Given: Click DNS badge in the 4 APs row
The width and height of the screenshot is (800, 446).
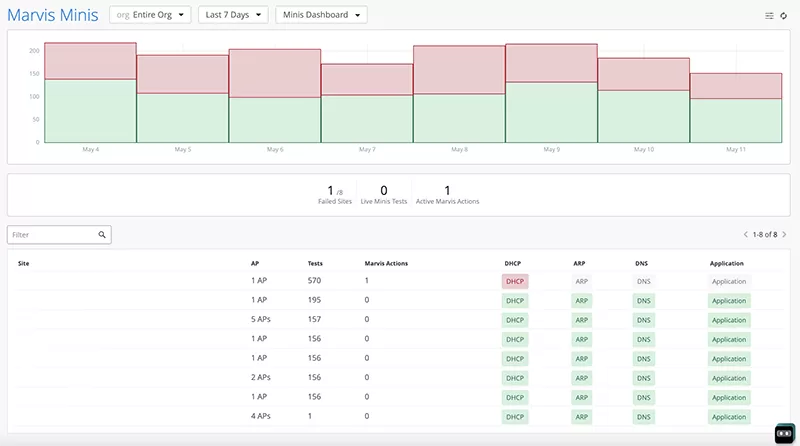Looking at the screenshot, I should 644,417.
